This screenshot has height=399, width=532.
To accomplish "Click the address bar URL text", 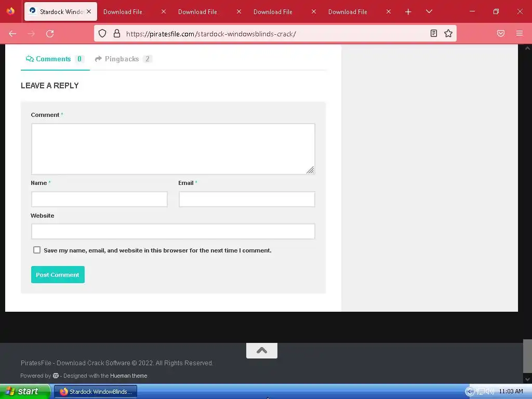I will pyautogui.click(x=211, y=34).
